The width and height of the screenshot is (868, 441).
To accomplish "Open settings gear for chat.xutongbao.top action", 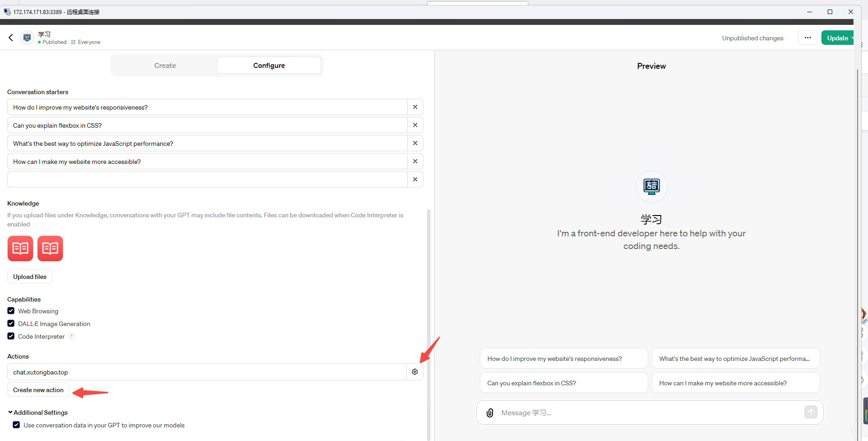I will (415, 372).
